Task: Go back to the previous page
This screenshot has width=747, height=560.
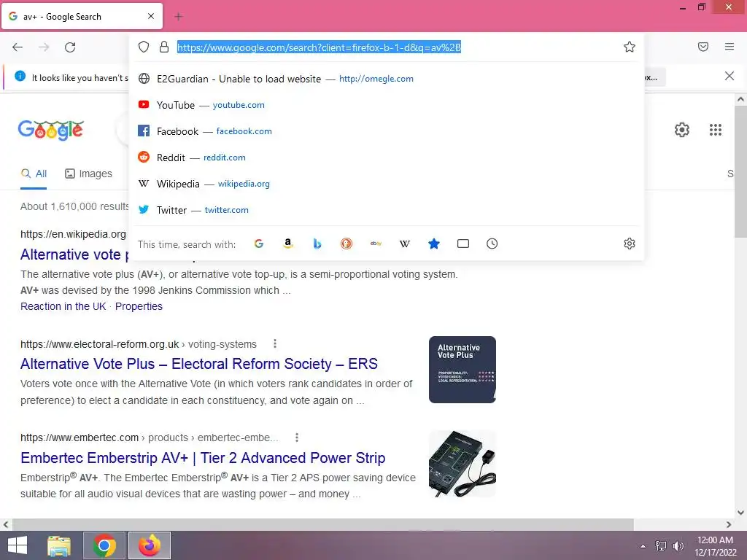Action: tap(18, 47)
